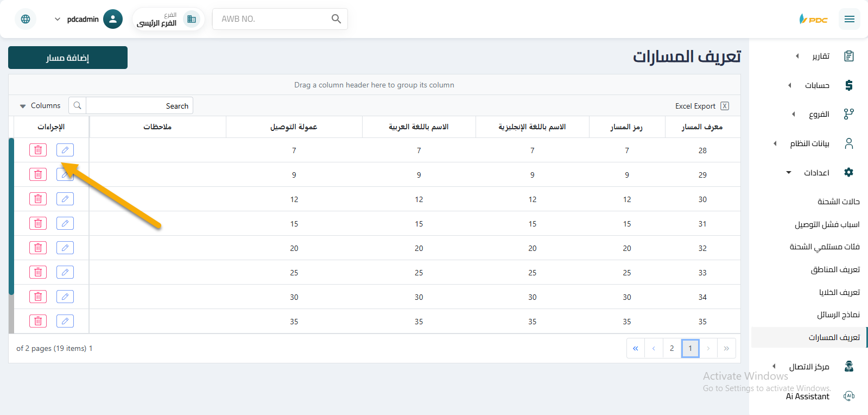Click the AWB search magnifier icon

336,19
